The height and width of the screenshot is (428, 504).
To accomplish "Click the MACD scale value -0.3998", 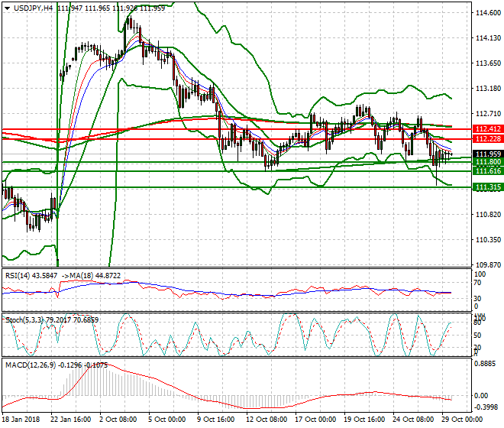I will click(485, 407).
